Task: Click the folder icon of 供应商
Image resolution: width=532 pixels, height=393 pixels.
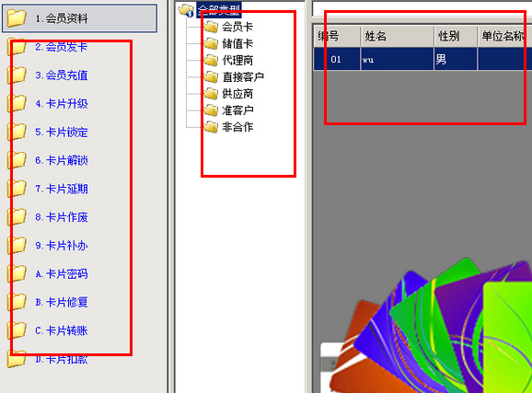Action: 211,94
